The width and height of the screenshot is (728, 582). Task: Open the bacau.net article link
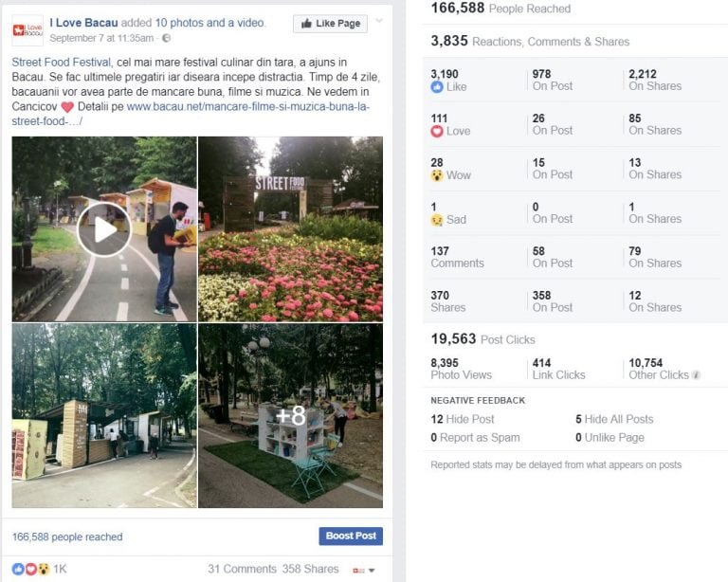(191, 114)
